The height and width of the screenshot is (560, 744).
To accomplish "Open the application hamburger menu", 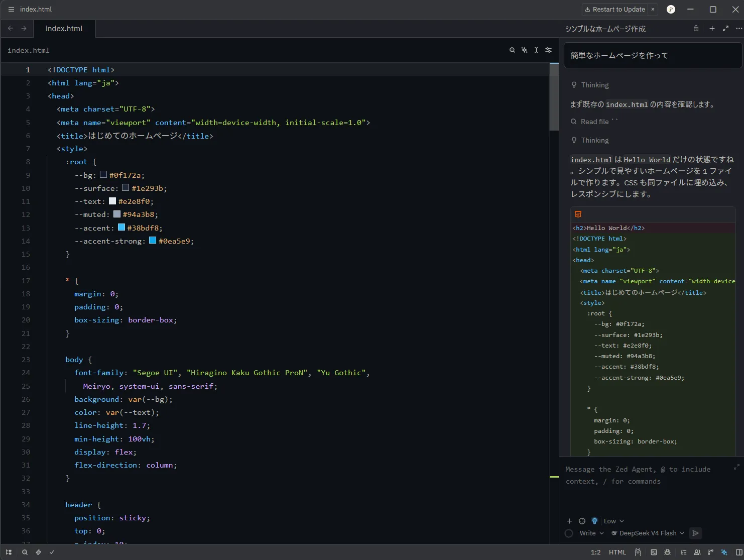I will [11, 9].
